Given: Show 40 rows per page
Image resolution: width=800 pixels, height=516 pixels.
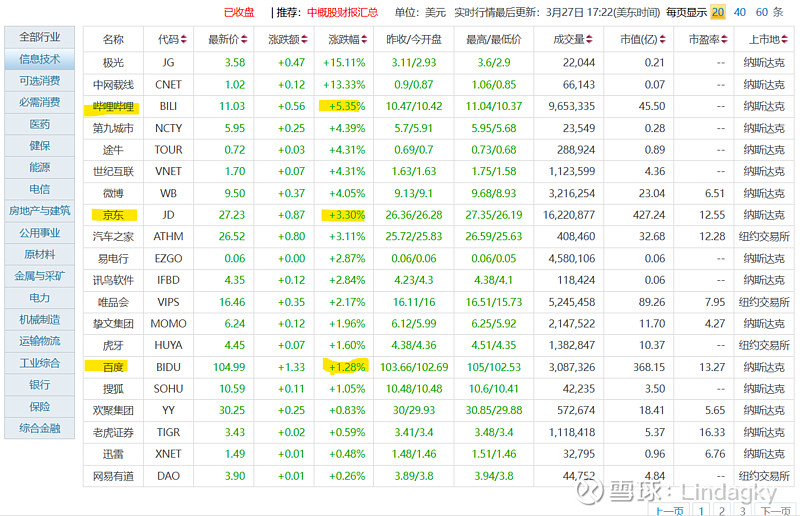Looking at the screenshot, I should (x=740, y=12).
